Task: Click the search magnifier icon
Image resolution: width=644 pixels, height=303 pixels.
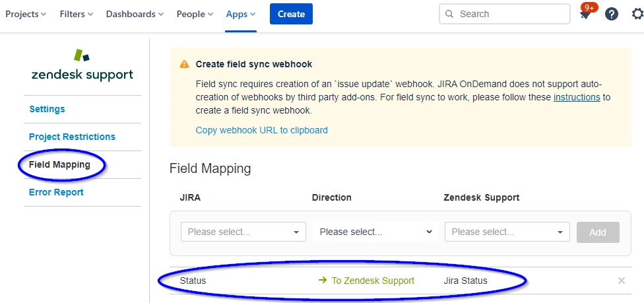Action: [449, 15]
